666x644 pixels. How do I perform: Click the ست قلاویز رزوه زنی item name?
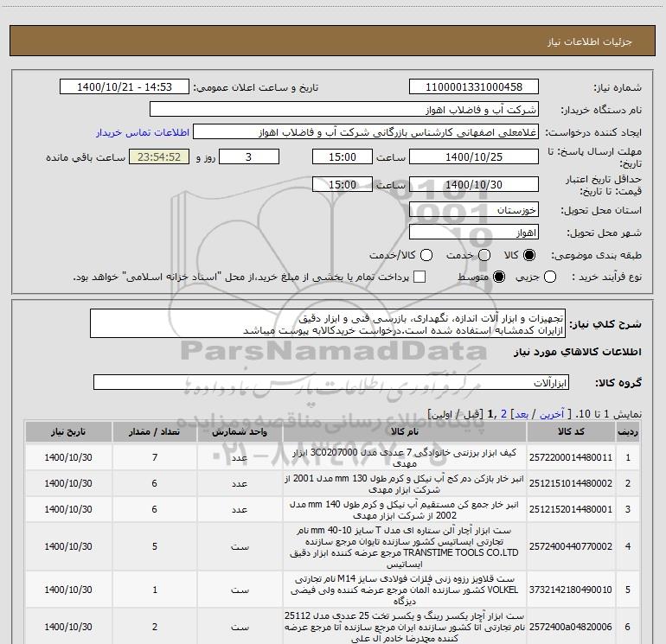pos(405,590)
